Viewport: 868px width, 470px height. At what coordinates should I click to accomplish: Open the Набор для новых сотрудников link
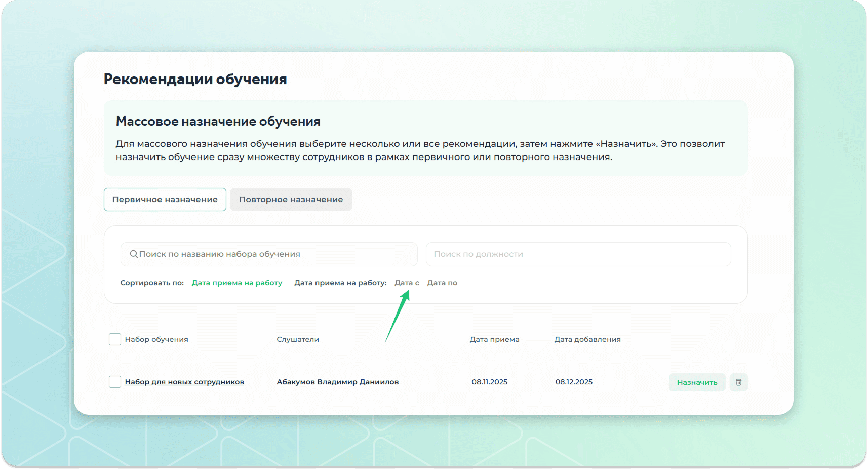pos(184,382)
